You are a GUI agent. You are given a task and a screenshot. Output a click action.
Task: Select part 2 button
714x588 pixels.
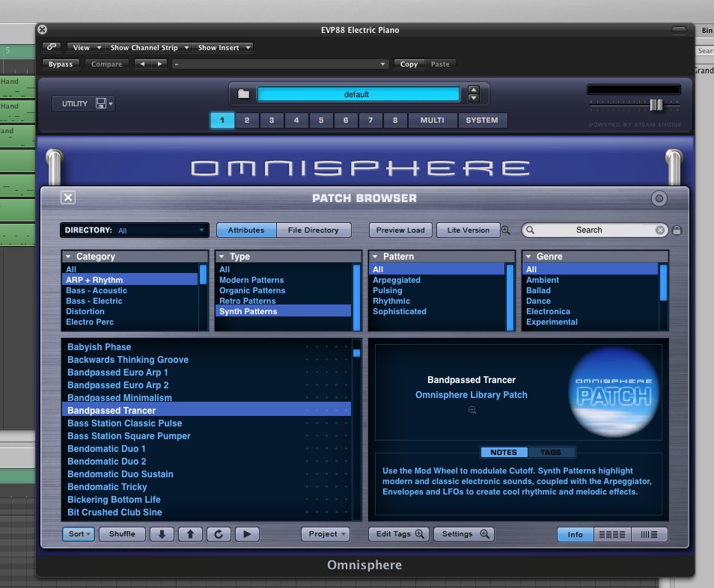247,120
